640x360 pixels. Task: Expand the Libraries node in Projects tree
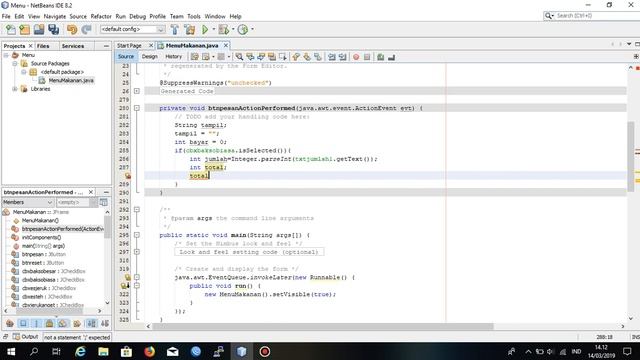click(x=15, y=89)
